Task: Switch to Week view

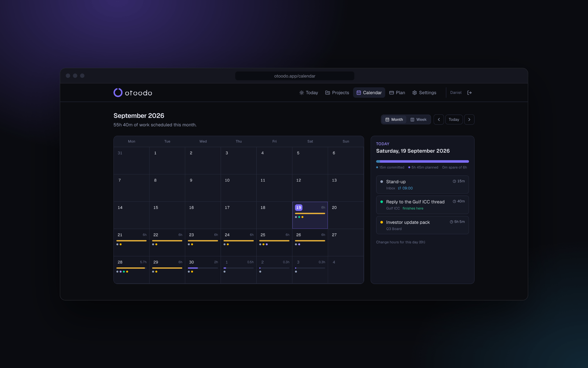Action: click(x=418, y=120)
